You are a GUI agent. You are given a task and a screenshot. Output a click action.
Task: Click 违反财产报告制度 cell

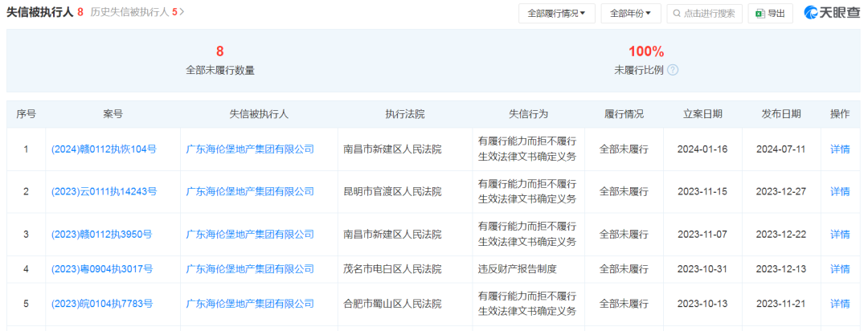[x=517, y=269]
